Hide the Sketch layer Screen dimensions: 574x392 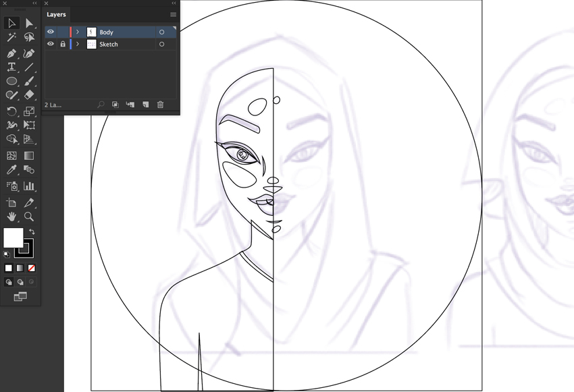[51, 44]
